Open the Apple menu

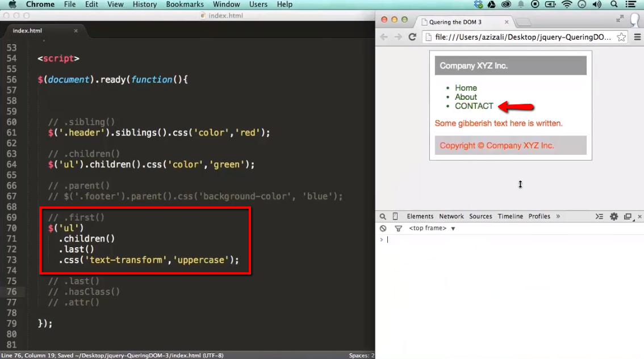[12, 5]
